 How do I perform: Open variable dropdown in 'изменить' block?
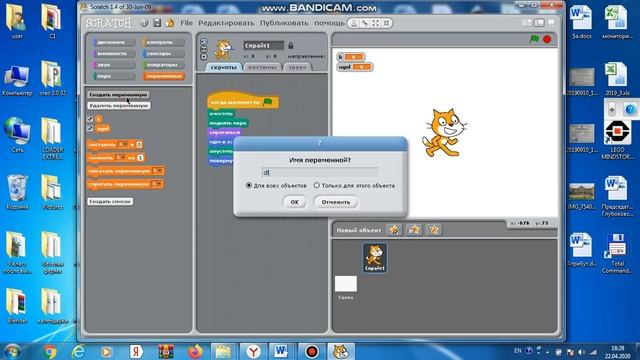pos(120,158)
